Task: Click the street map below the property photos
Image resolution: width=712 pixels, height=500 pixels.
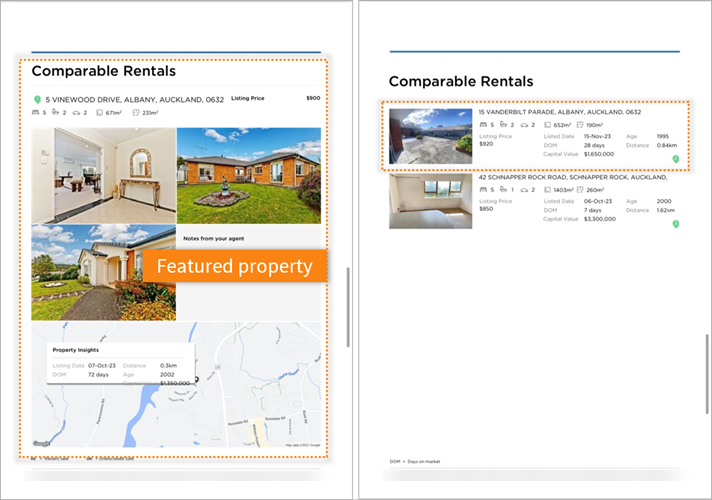Action: (x=176, y=385)
